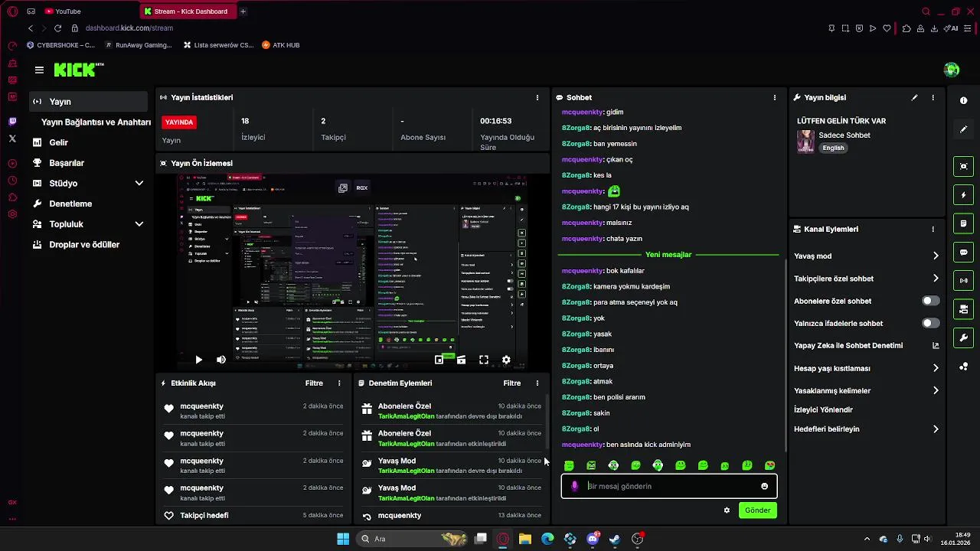This screenshot has width=980, height=551.
Task: Toggle the chat bubble widget icon in the right rail
Action: pos(963,253)
